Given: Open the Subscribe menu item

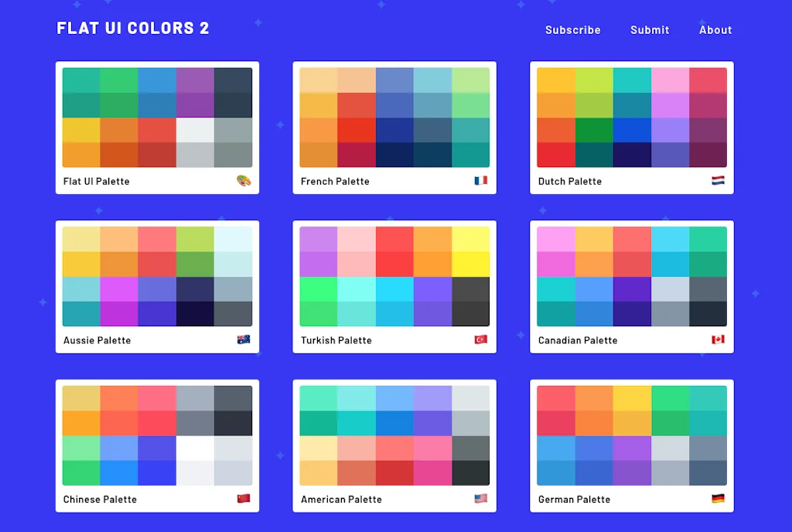Looking at the screenshot, I should [x=572, y=30].
